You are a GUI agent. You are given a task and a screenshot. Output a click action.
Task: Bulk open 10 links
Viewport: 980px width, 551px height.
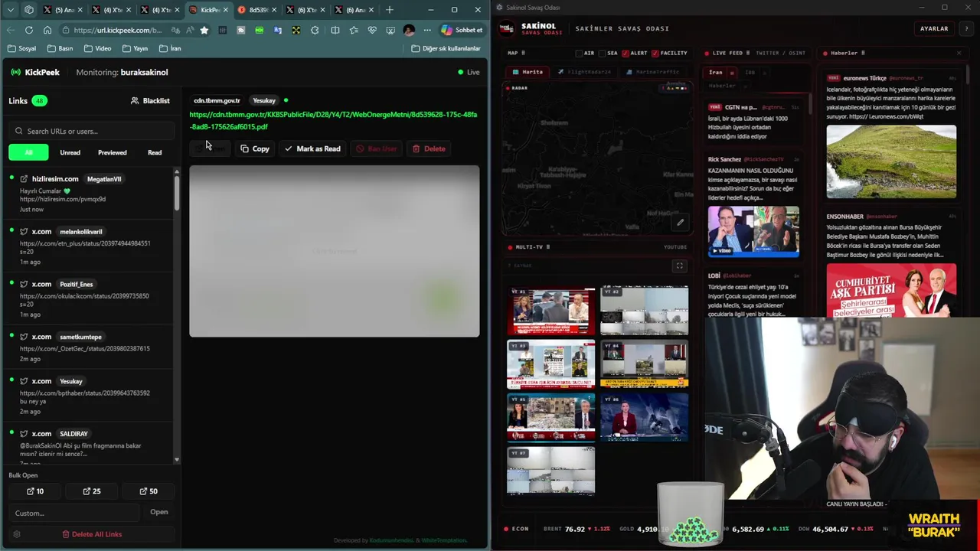35,491
